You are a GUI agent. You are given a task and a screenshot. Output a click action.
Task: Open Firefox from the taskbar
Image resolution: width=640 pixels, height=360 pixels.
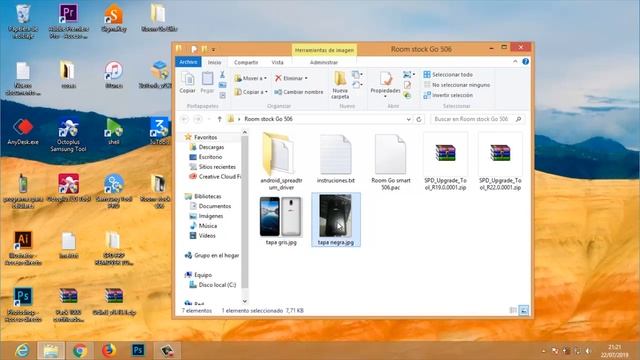pyautogui.click(x=109, y=351)
